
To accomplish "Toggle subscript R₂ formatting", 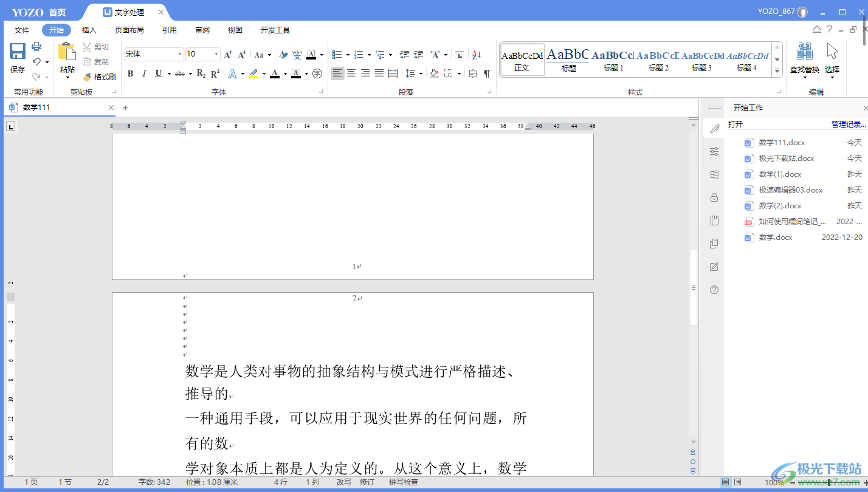I will (x=201, y=73).
